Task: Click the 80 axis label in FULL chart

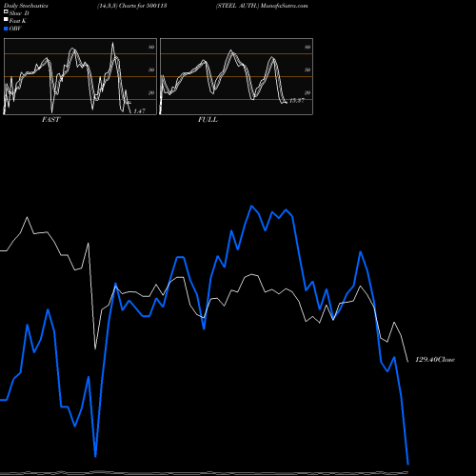Action: (x=307, y=47)
